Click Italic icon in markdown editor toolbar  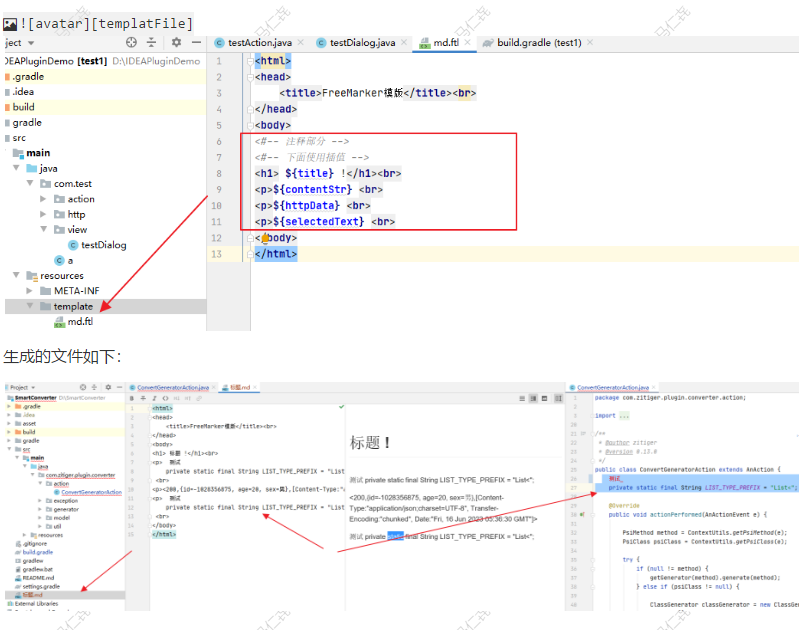154,398
